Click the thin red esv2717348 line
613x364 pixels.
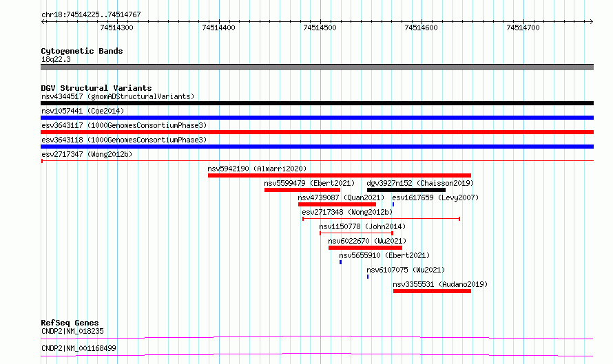[x=381, y=219]
